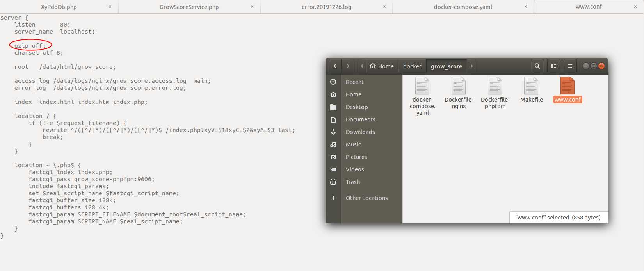
Task: Select the docker-compose.yaml file icon
Action: click(x=422, y=86)
